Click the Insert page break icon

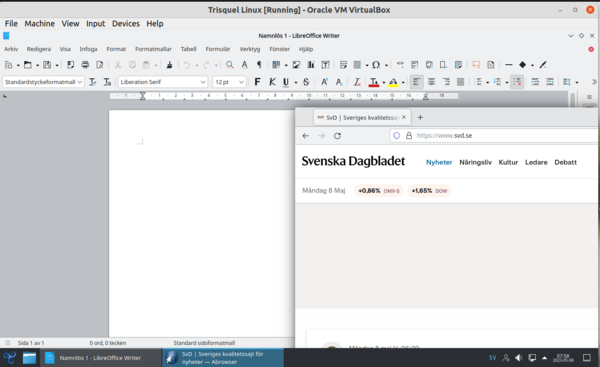coord(343,65)
